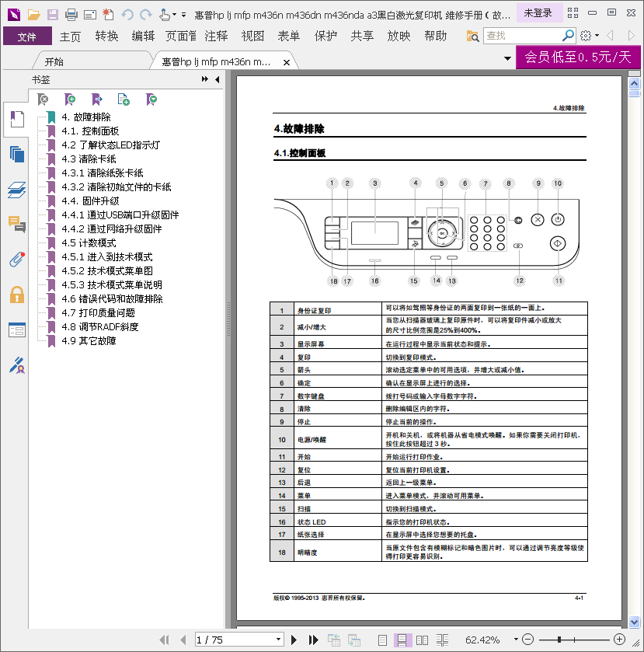Click the add new bookmark icon
Screen dimensions: 644x652
70,99
